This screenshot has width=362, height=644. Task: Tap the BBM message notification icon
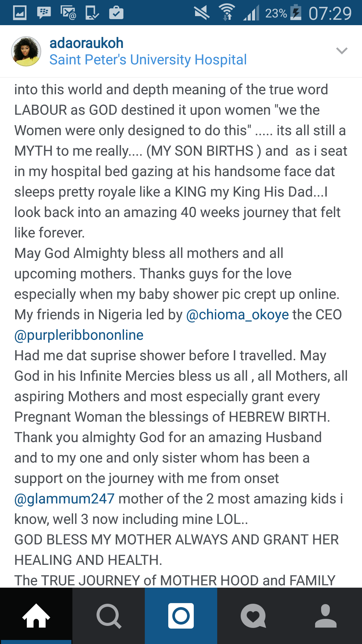pyautogui.click(x=44, y=13)
